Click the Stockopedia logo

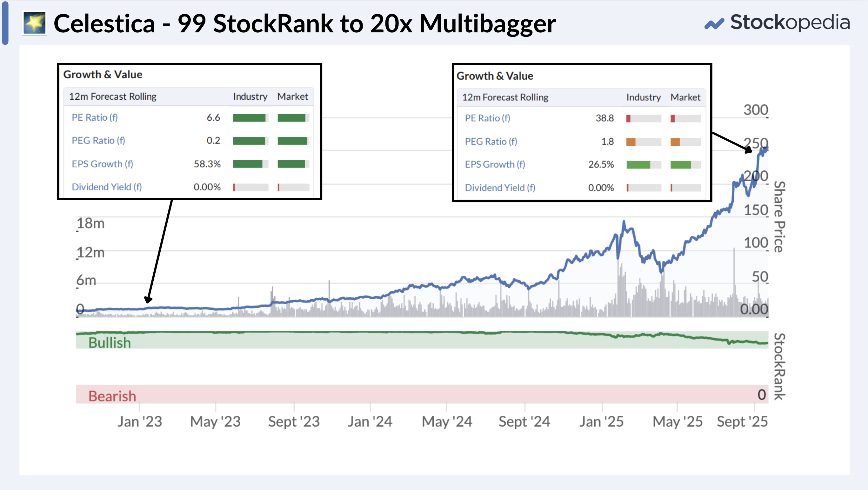[x=777, y=23]
